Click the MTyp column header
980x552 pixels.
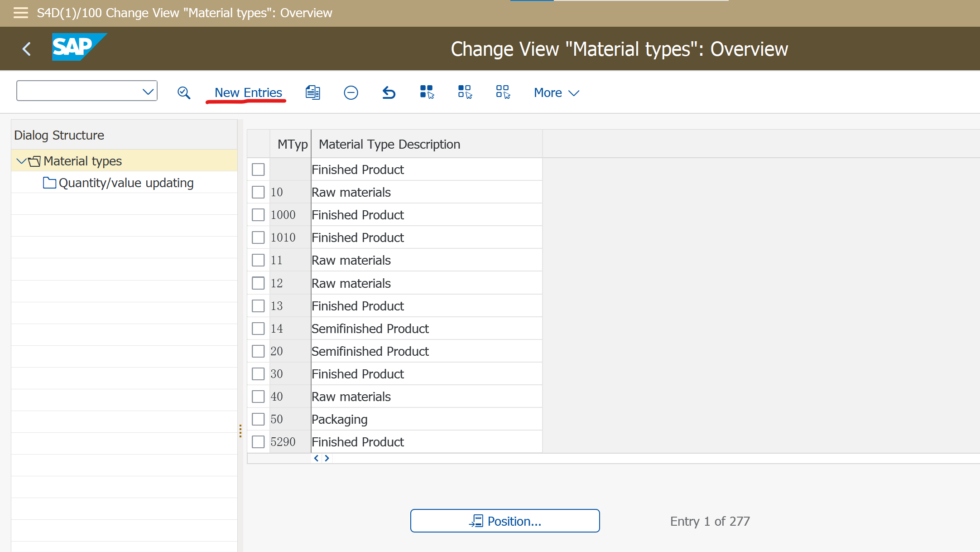[291, 144]
